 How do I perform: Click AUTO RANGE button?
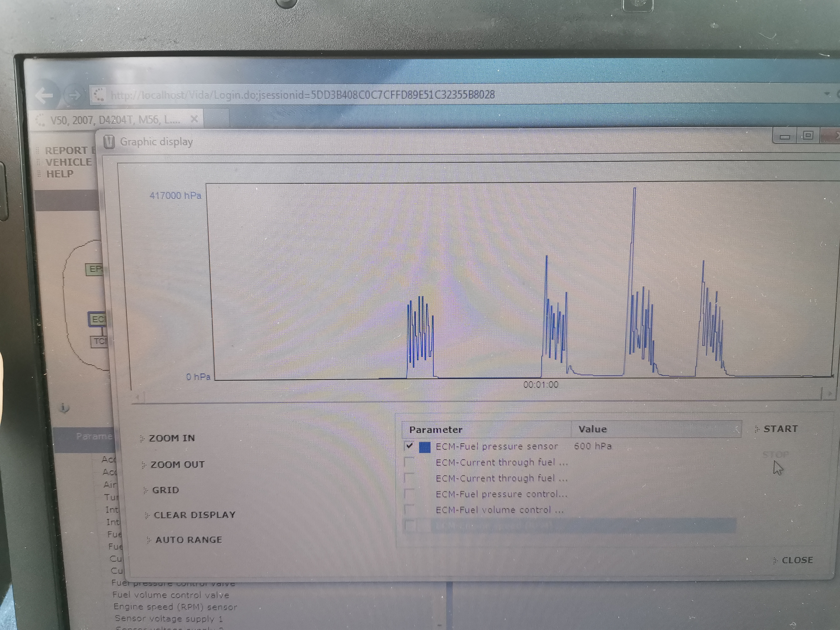pos(188,540)
